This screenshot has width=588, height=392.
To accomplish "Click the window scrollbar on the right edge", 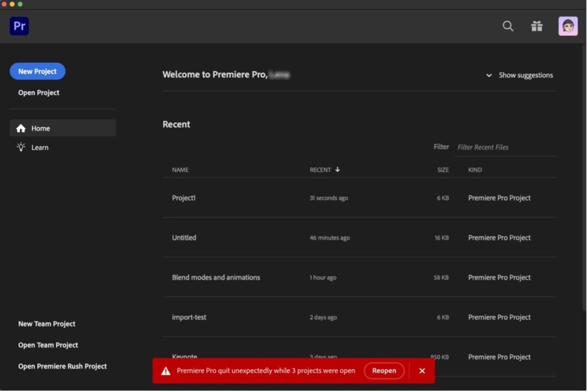I will tap(584, 176).
